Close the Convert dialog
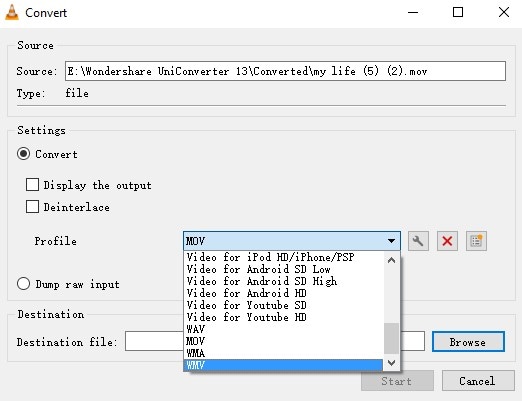Image resolution: width=522 pixels, height=401 pixels. pyautogui.click(x=504, y=12)
